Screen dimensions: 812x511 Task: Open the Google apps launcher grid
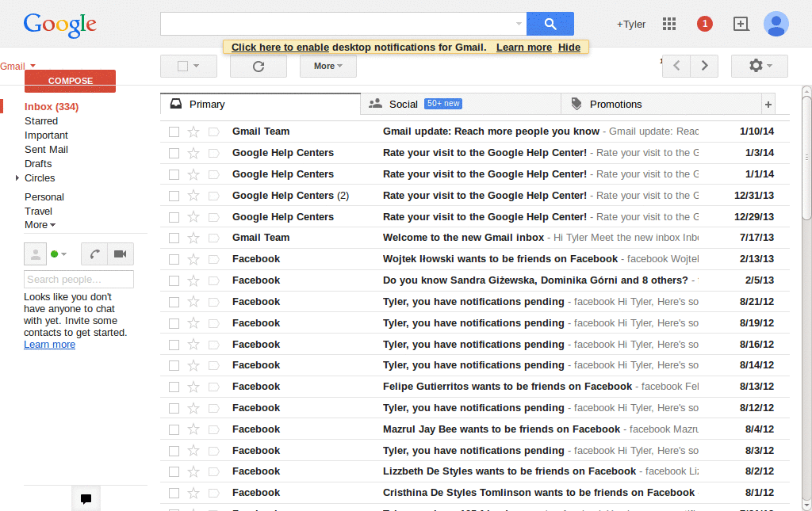coord(668,24)
